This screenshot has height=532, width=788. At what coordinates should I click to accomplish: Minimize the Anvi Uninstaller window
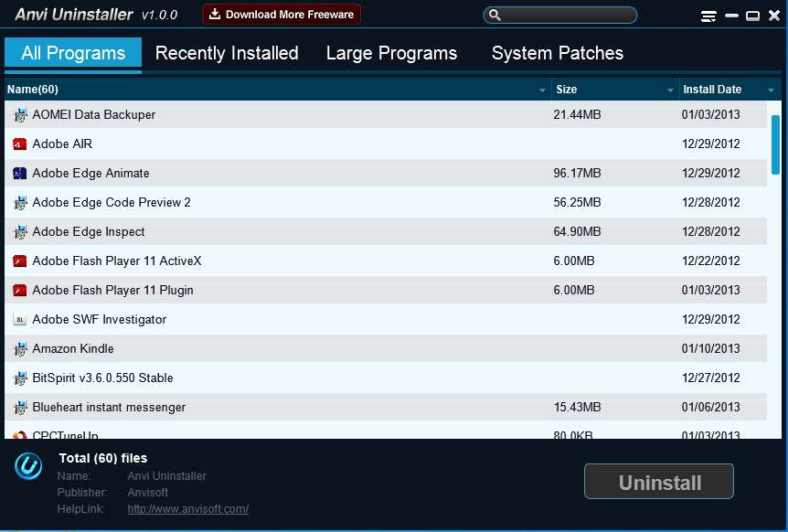click(731, 16)
